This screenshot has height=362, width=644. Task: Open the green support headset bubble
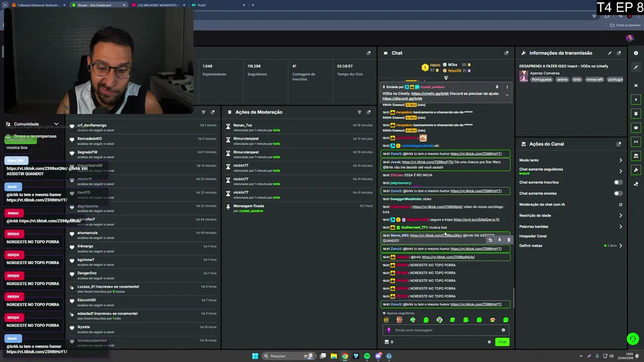pyautogui.click(x=632, y=338)
